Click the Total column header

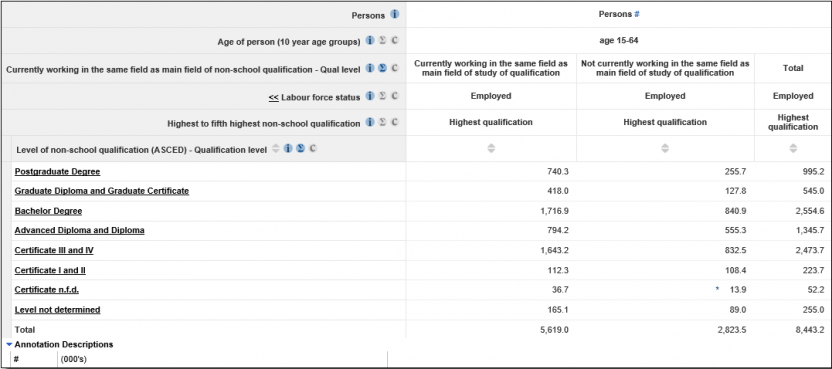pos(793,68)
